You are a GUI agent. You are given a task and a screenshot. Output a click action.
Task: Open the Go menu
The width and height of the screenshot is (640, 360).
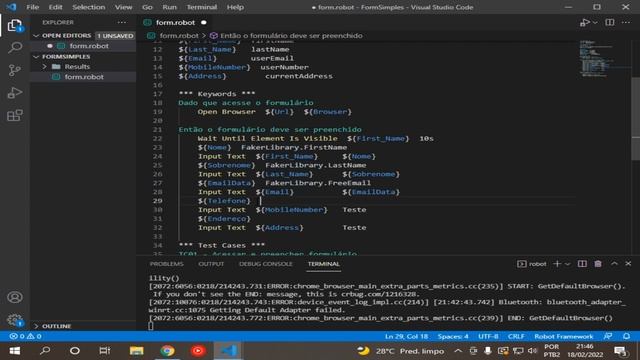pos(147,7)
